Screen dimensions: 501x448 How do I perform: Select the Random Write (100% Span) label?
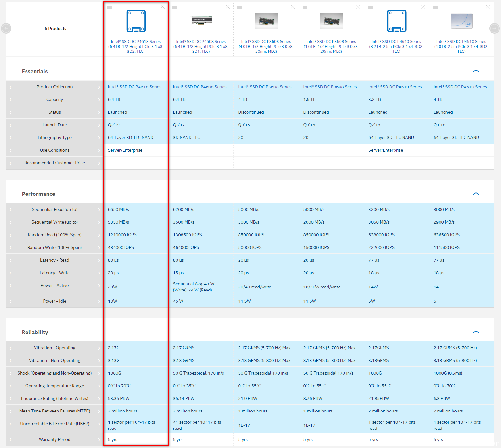pos(55,247)
